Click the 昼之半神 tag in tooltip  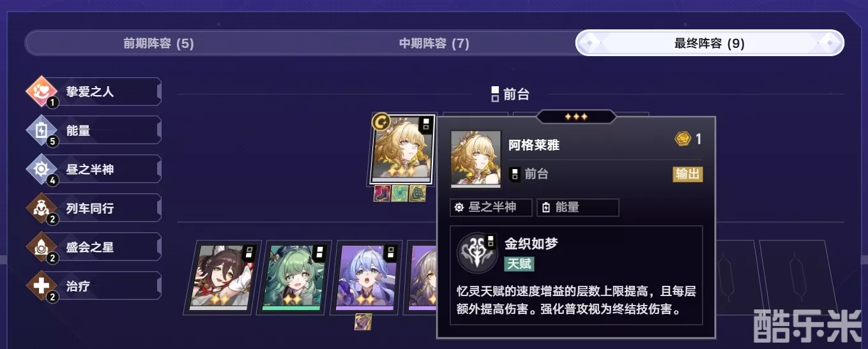(491, 207)
